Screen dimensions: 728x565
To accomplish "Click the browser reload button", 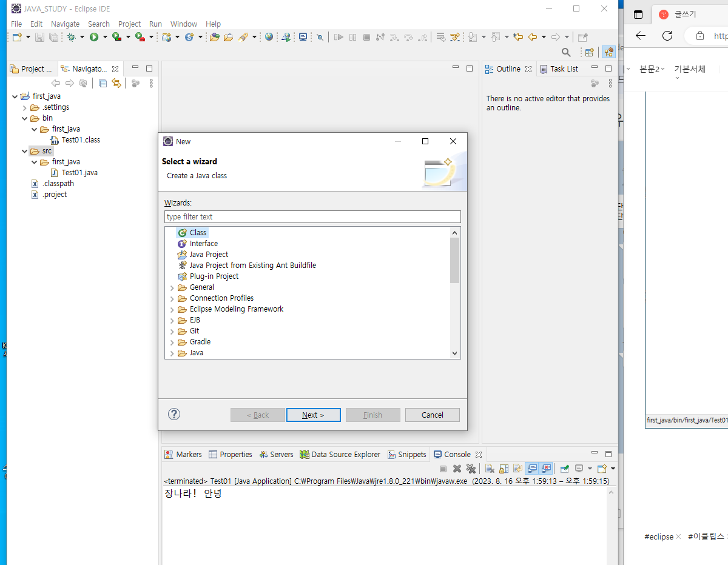I will coord(667,36).
